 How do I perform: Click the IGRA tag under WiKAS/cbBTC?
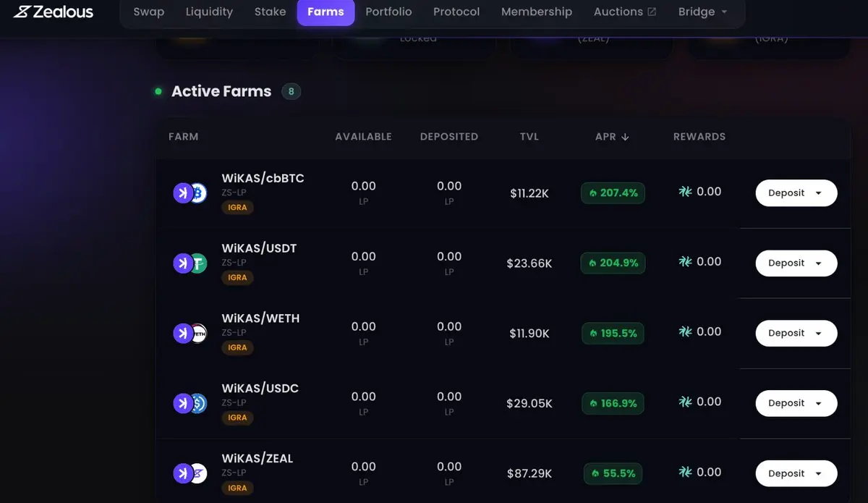pyautogui.click(x=237, y=208)
